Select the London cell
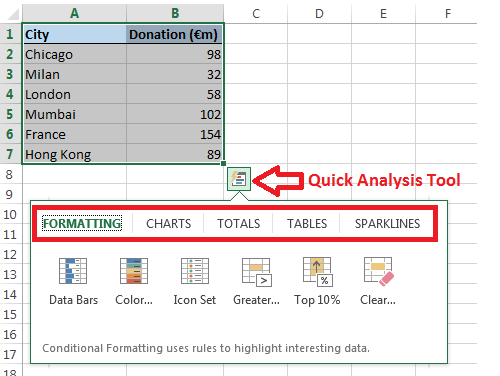This screenshot has height=376, width=500. (x=75, y=94)
